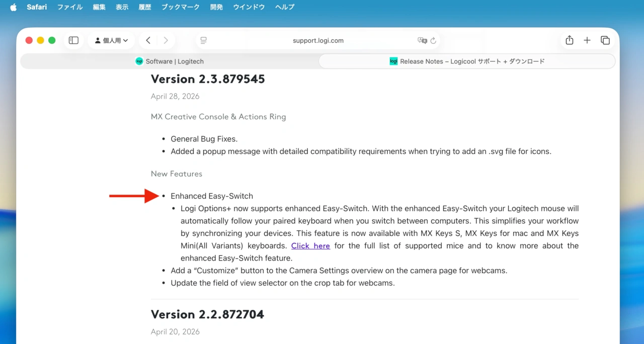Open the 個人用 profile dropdown
Viewport: 644px width, 344px height.
[111, 40]
